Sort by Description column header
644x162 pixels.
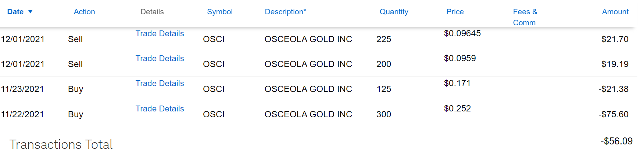285,12
